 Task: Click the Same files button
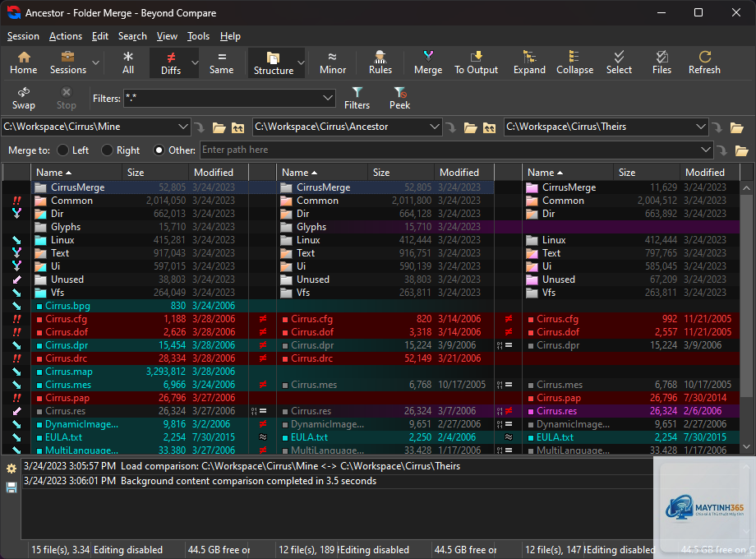click(x=221, y=62)
